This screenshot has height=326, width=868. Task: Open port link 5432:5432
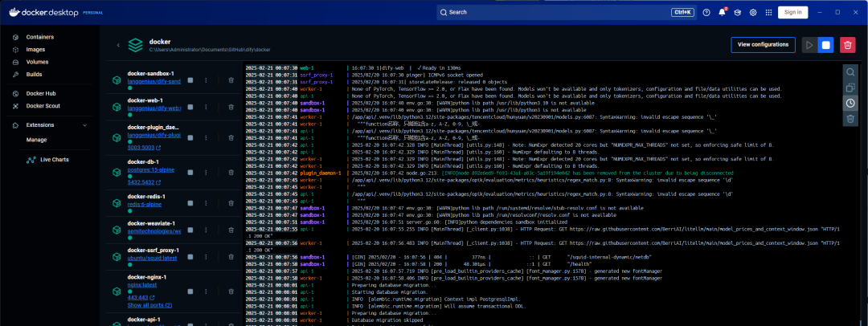(144, 182)
